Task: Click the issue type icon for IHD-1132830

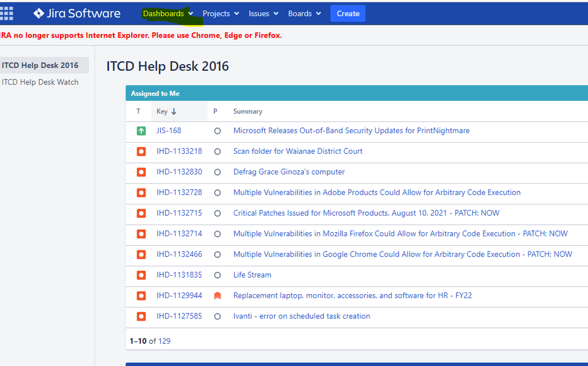Action: click(141, 172)
